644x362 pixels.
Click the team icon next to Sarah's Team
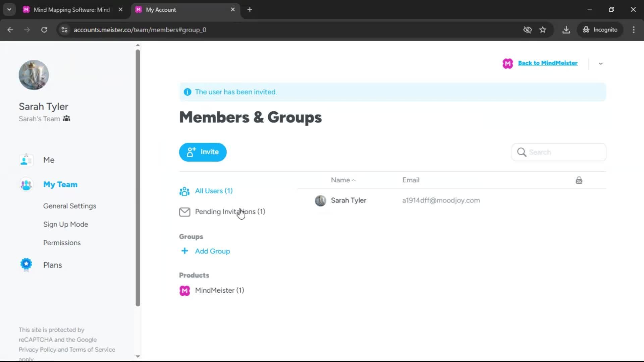(x=66, y=118)
